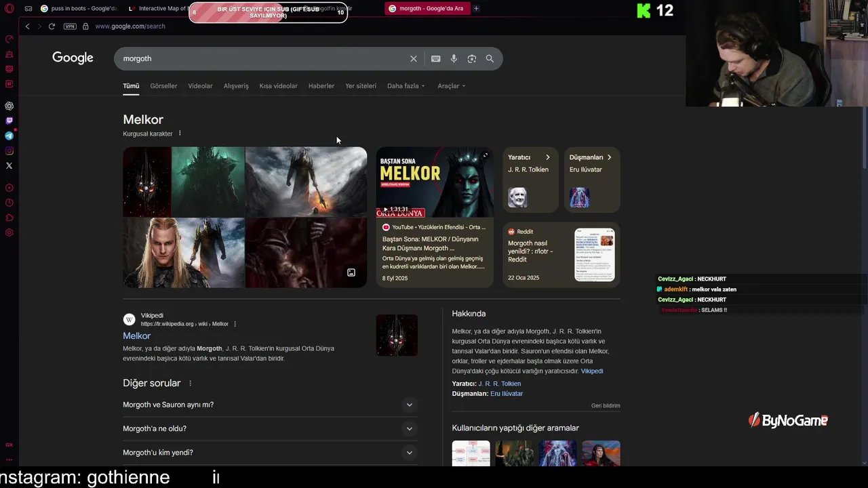The width and height of the screenshot is (868, 488).
Task: Open Instagram in the sidebar
Action: (x=9, y=150)
